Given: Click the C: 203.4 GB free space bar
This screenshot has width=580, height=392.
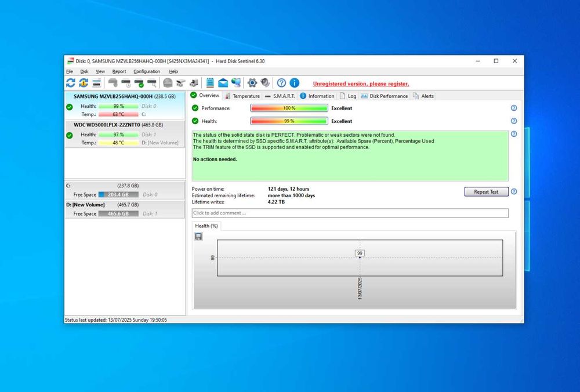Looking at the screenshot, I should click(x=118, y=194).
